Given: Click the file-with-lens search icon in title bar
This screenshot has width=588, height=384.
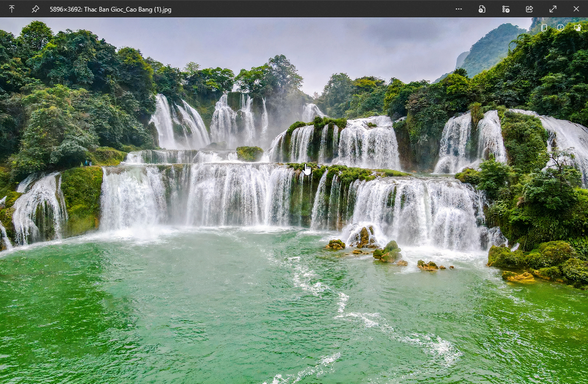Looking at the screenshot, I should pyautogui.click(x=482, y=9).
